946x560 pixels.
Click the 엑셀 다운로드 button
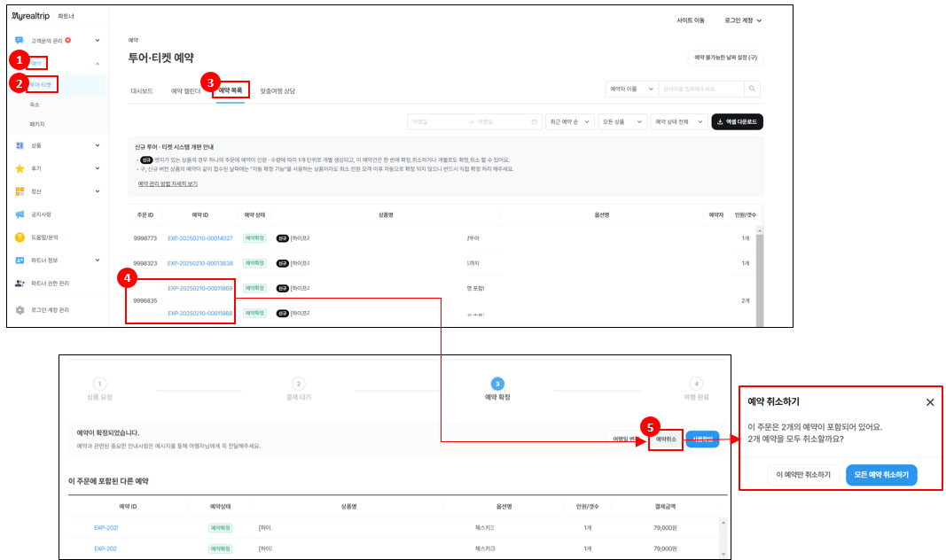[x=737, y=121]
